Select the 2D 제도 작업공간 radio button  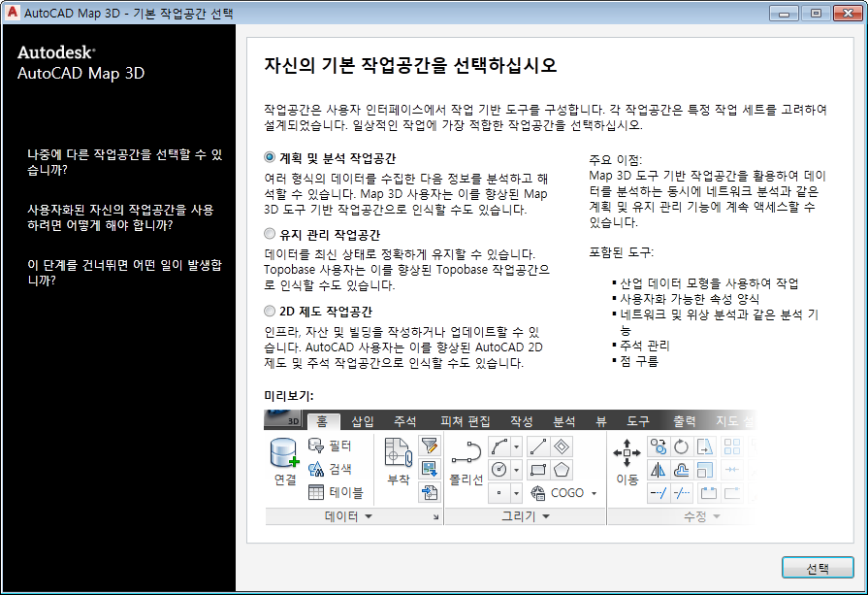270,312
